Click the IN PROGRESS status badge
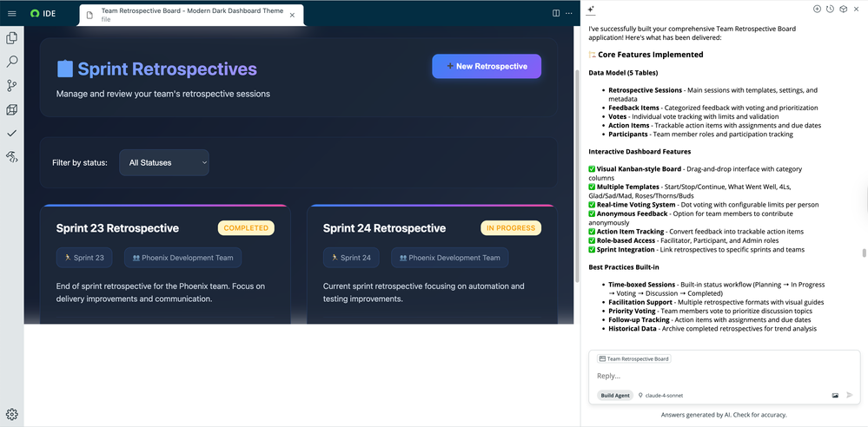The image size is (868, 427). pyautogui.click(x=511, y=228)
